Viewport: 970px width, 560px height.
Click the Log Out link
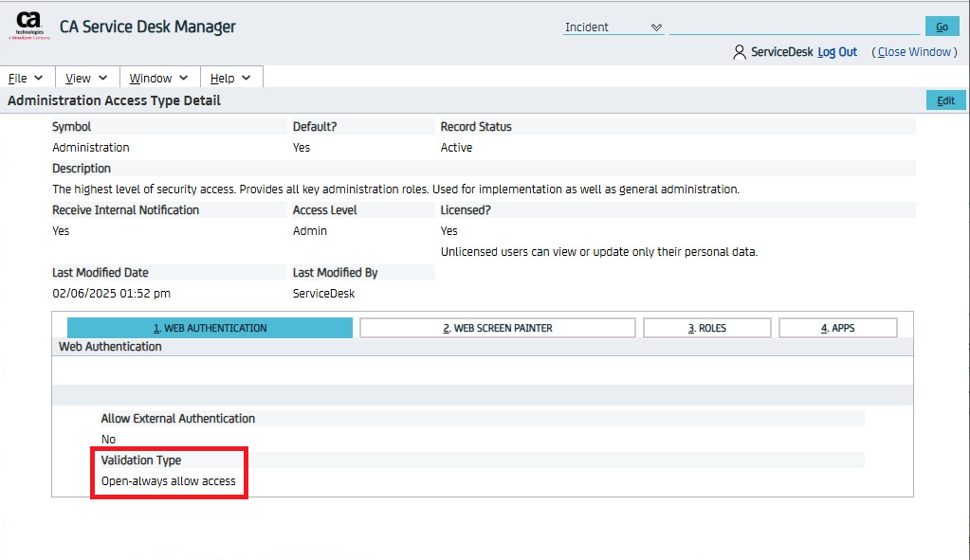[x=837, y=52]
